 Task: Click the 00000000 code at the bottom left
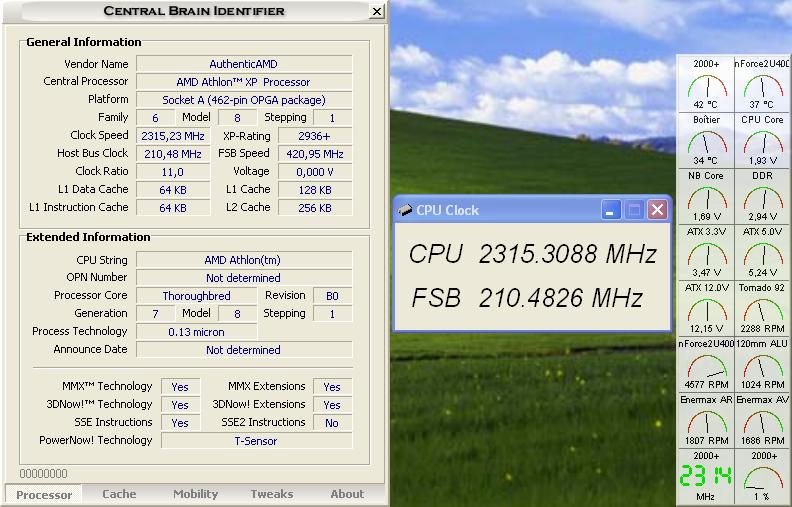43,474
